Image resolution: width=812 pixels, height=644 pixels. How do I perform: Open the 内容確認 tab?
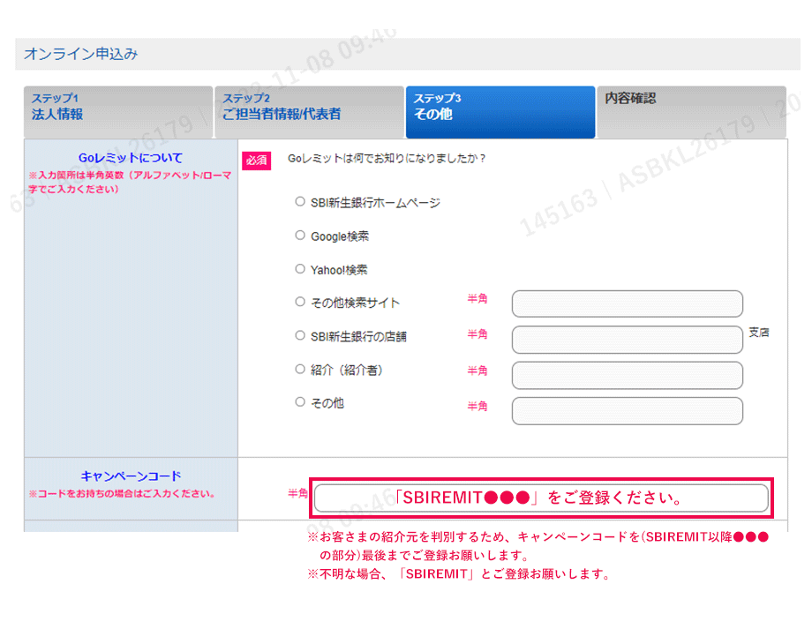pyautogui.click(x=691, y=112)
